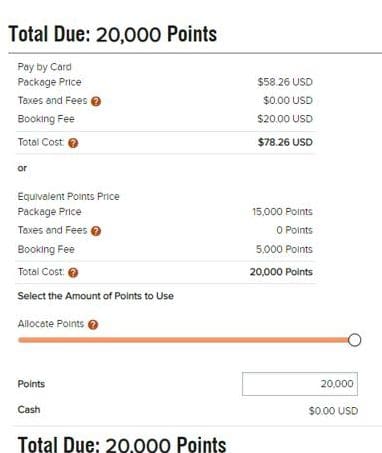Click the $20.00 USD booking fee amount
382x453 pixels.
click(x=285, y=119)
